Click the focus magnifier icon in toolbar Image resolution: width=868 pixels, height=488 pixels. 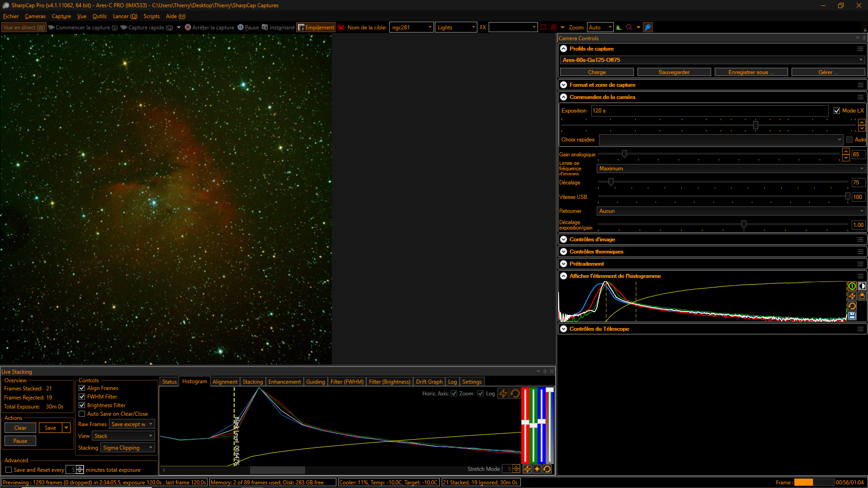point(629,27)
